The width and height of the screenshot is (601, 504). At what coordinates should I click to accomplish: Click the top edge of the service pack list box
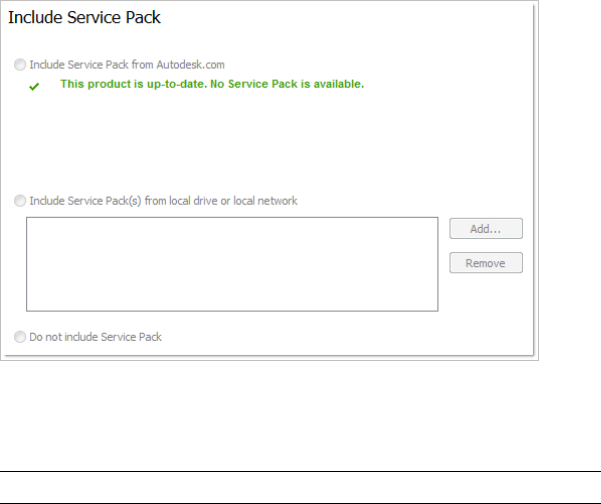coord(231,217)
